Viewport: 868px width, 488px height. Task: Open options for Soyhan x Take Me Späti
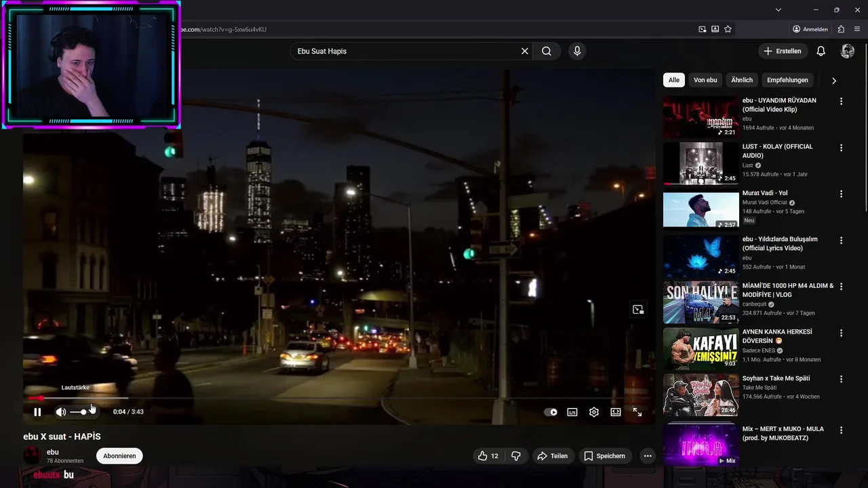[x=841, y=380]
